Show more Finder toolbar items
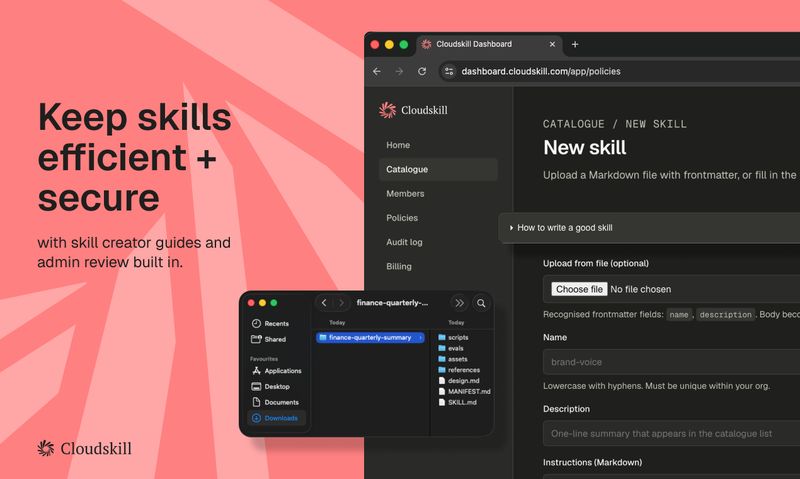The image size is (800, 479). click(459, 303)
